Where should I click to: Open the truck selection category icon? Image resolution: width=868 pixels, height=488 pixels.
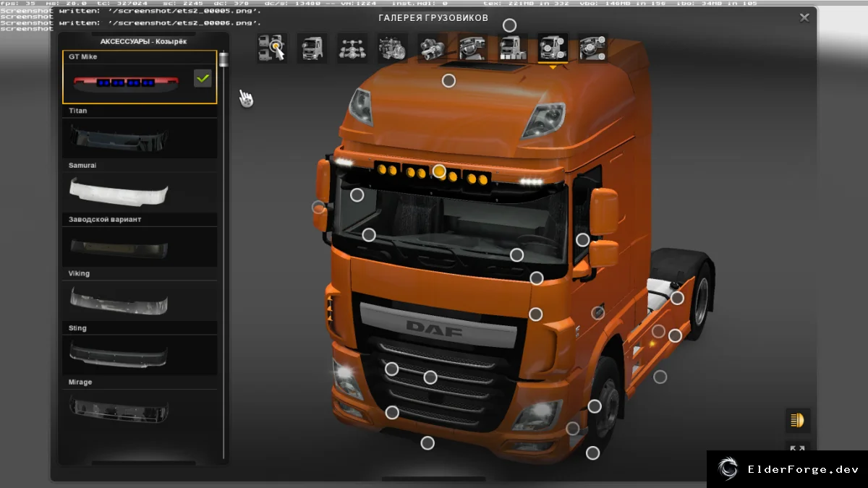[272, 48]
